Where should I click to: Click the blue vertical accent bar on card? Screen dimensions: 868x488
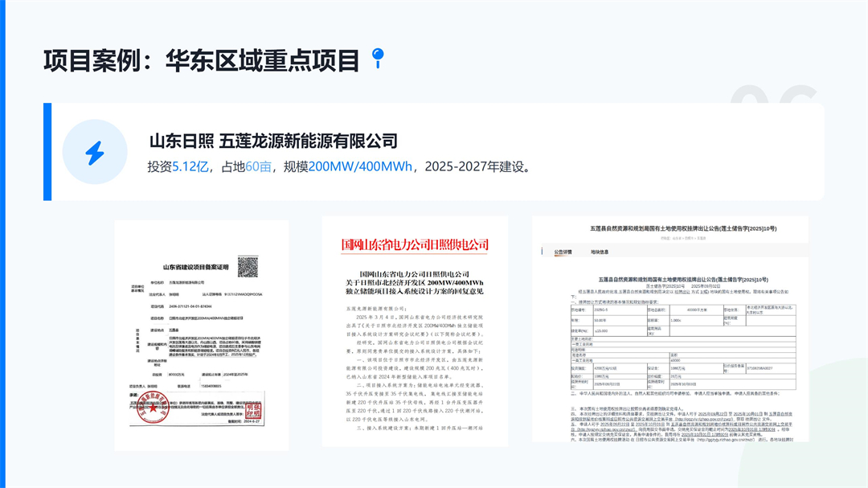click(47, 152)
